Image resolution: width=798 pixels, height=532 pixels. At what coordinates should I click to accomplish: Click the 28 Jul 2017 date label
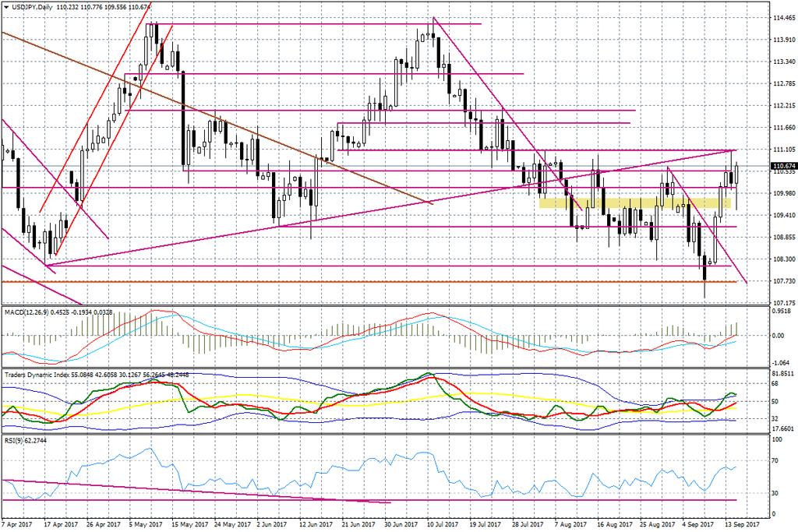click(x=529, y=524)
